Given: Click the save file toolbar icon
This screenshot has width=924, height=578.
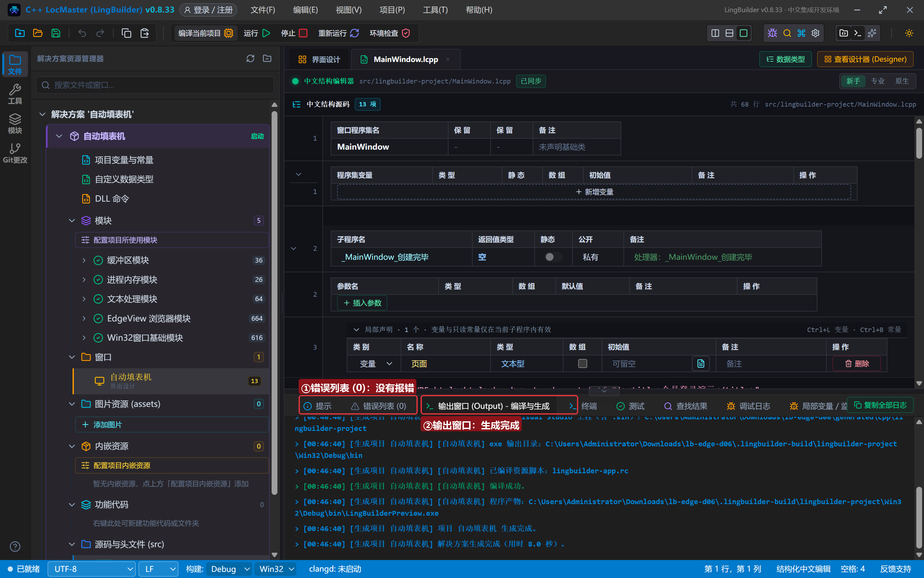Looking at the screenshot, I should (56, 33).
